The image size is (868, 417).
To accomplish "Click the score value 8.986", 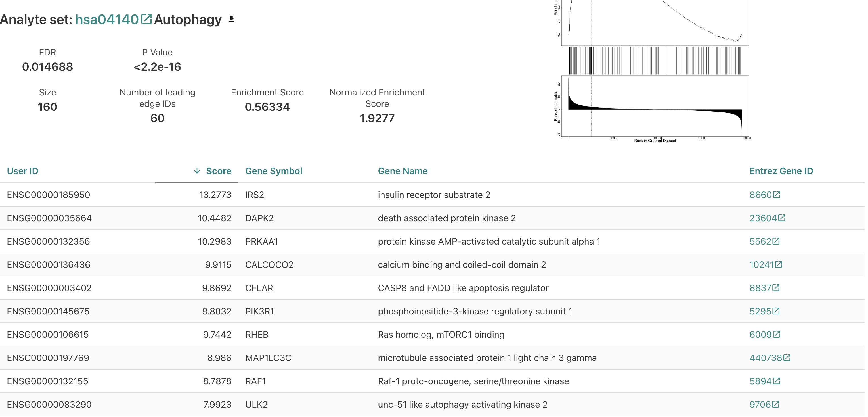I will tap(219, 358).
